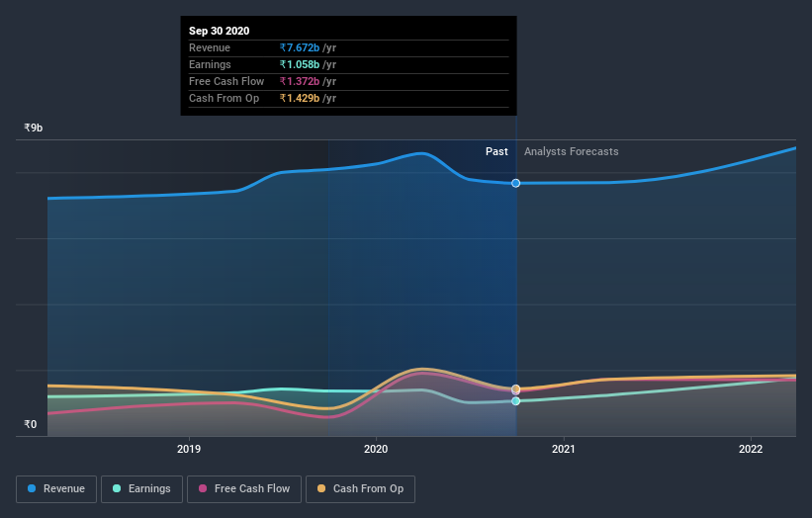Click the Sep 30 2020 tooltip date

(x=219, y=31)
